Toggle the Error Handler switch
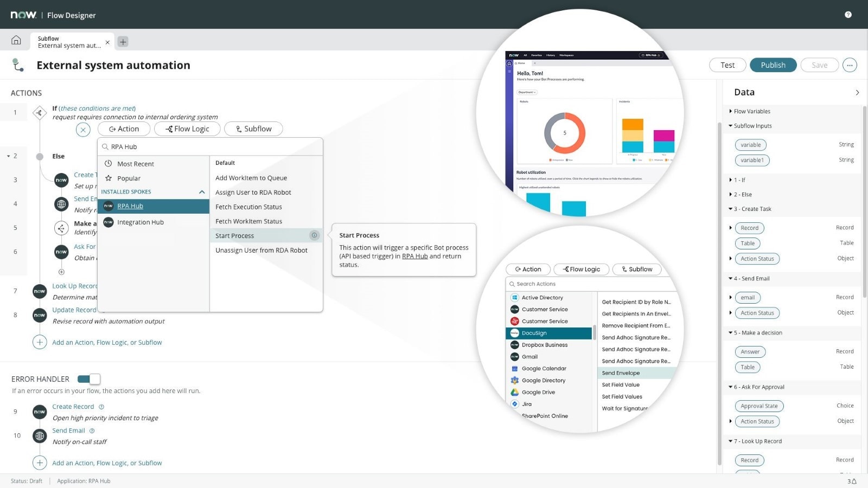Screen dimensions: 868x488 tap(89, 379)
